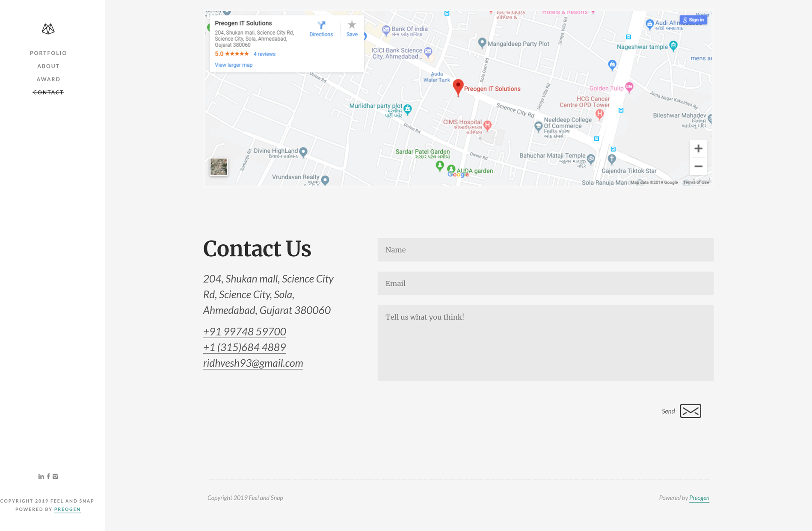Image resolution: width=812 pixels, height=531 pixels.
Task: Open the Facebook social icon
Action: [x=48, y=476]
